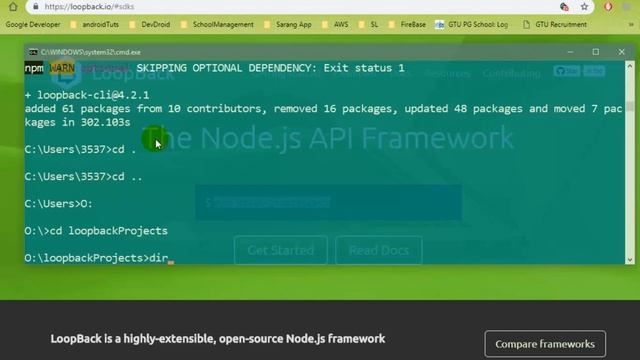Image resolution: width=640 pixels, height=360 pixels.
Task: Open the Google Developer bookmark
Action: click(x=33, y=24)
